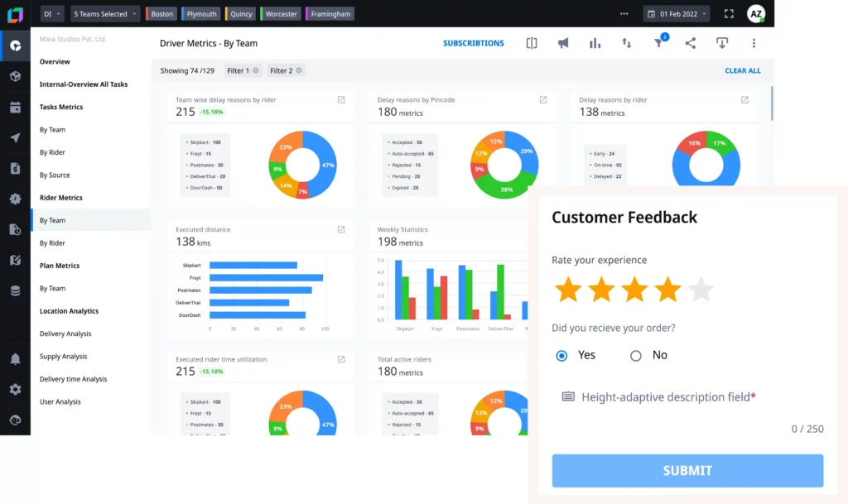This screenshot has height=504, width=848.
Task: Open notifications bell in left sidebar
Action: [15, 358]
